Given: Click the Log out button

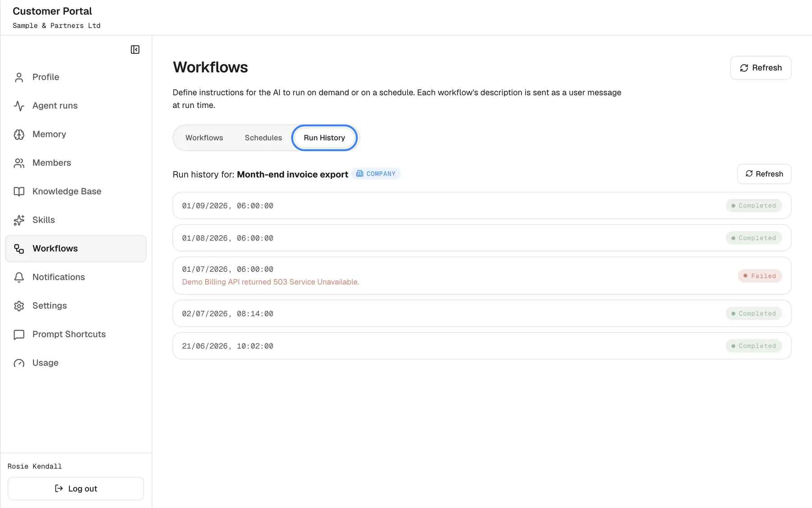Looking at the screenshot, I should [76, 489].
